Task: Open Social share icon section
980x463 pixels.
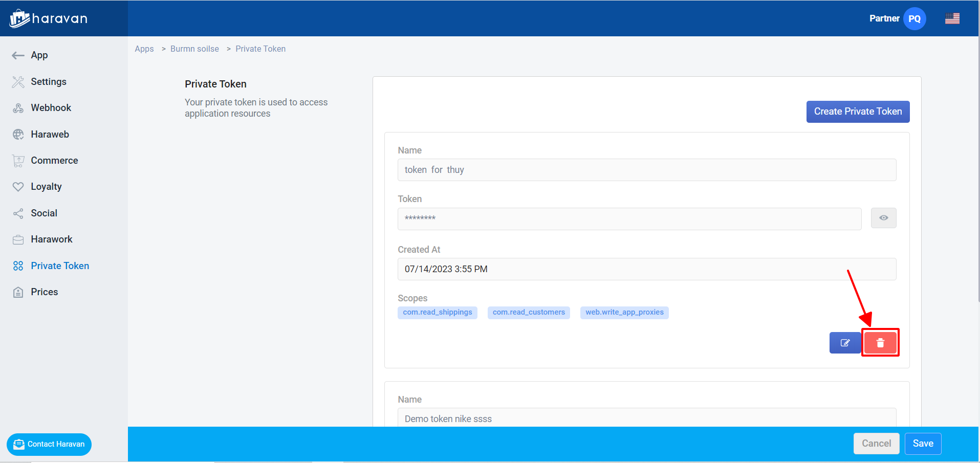Action: click(18, 213)
